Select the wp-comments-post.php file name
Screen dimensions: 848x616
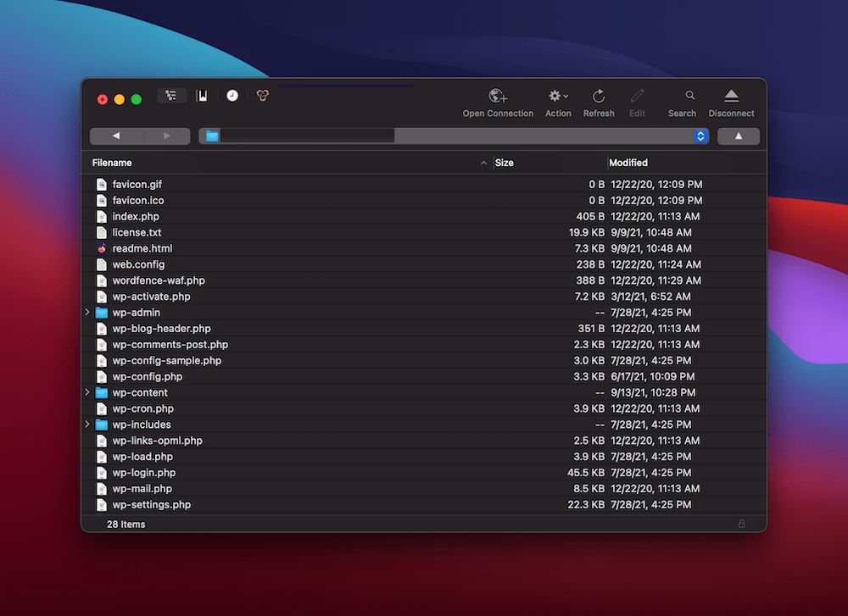170,345
